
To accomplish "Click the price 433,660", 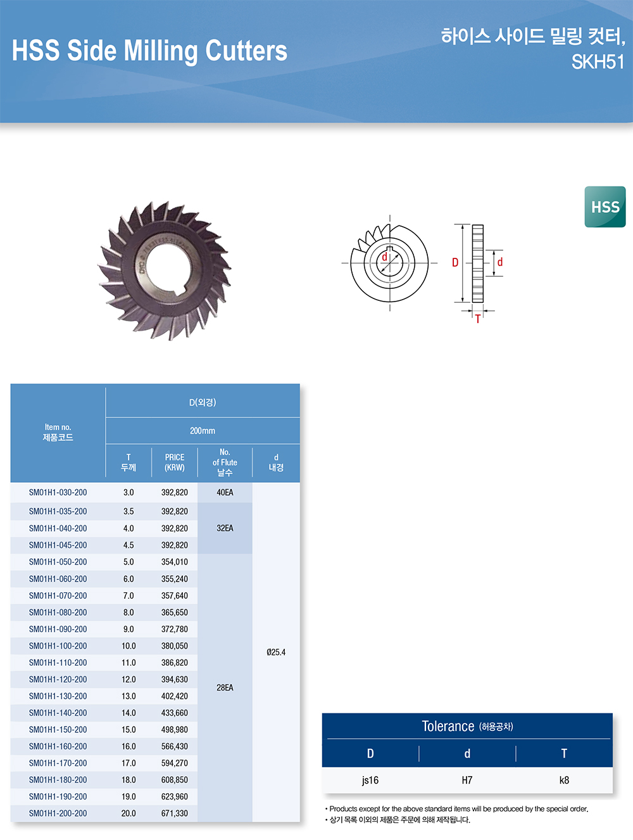I will click(x=175, y=713).
